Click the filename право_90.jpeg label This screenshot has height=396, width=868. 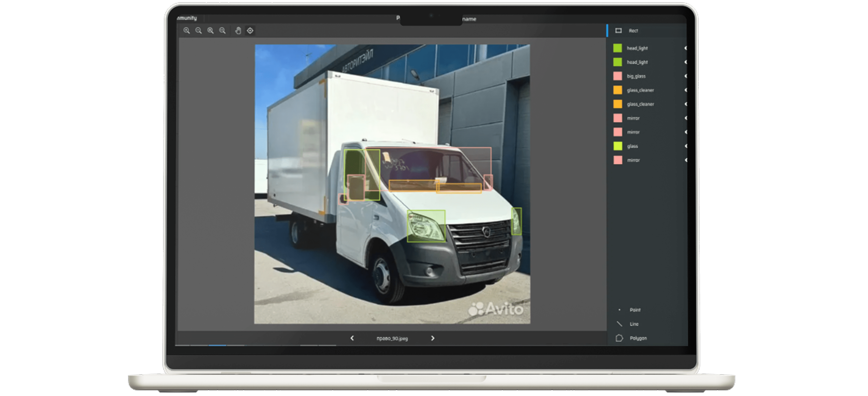click(392, 338)
